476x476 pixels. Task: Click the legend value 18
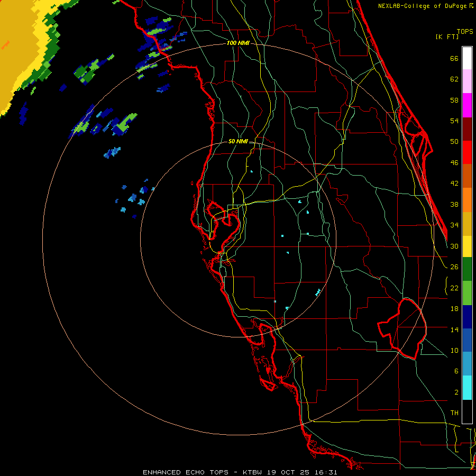pyautogui.click(x=454, y=309)
